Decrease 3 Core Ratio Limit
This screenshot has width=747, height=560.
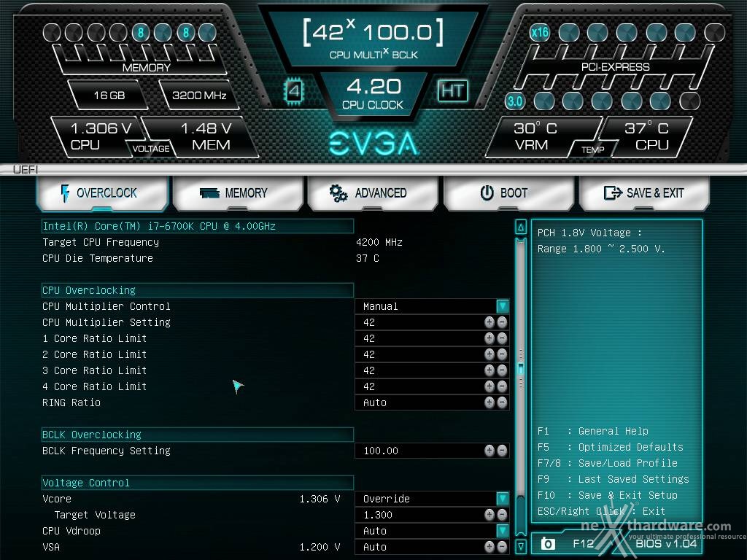pos(502,370)
